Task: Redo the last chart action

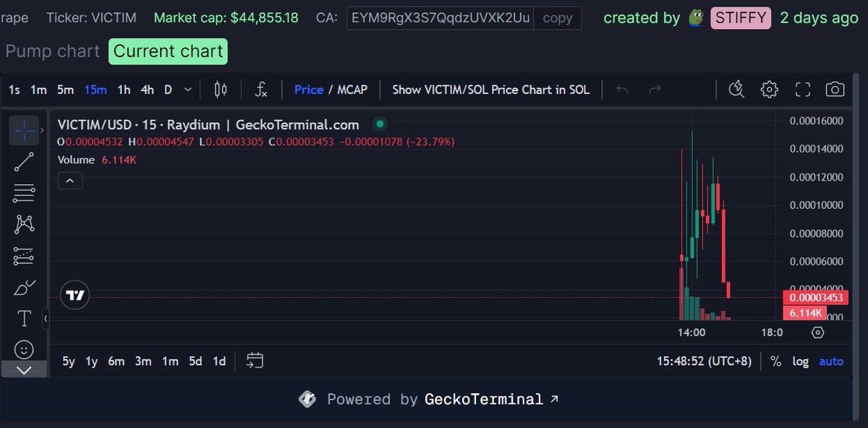Action: (655, 90)
